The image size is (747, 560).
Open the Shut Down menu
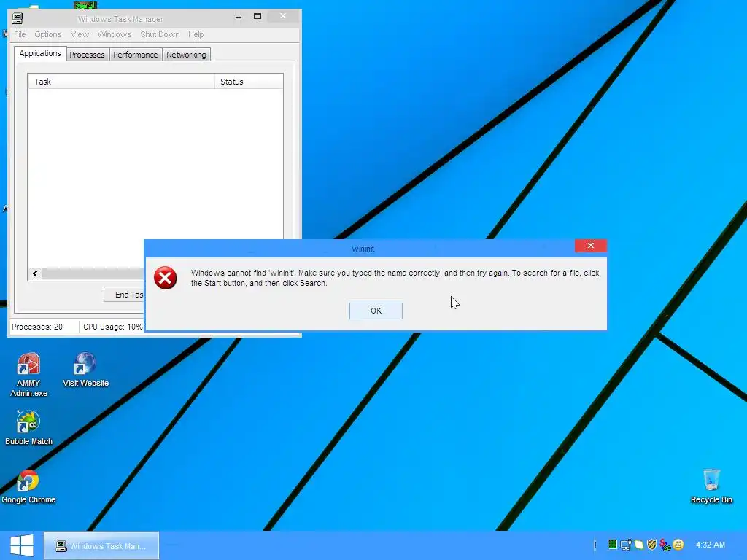click(160, 34)
